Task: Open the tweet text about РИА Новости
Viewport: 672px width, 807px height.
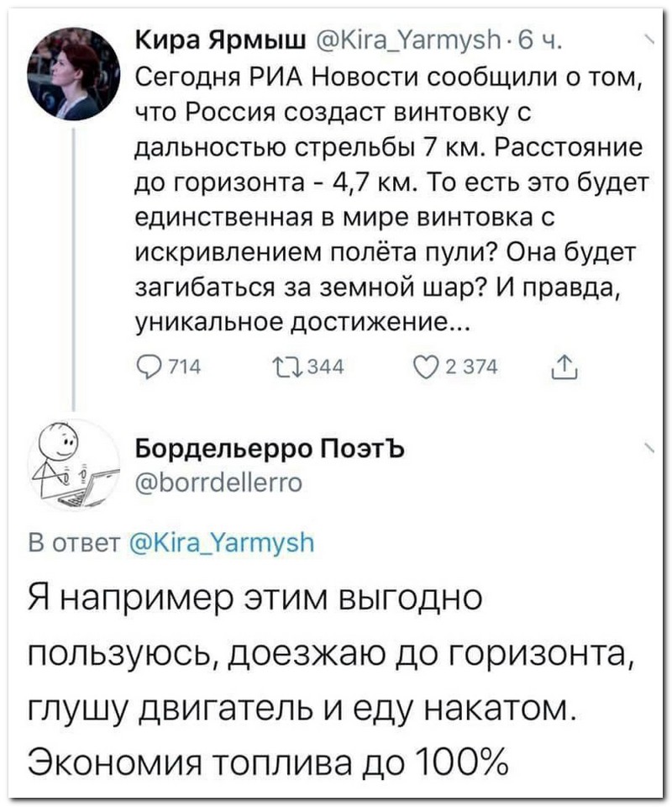Action: (x=386, y=202)
